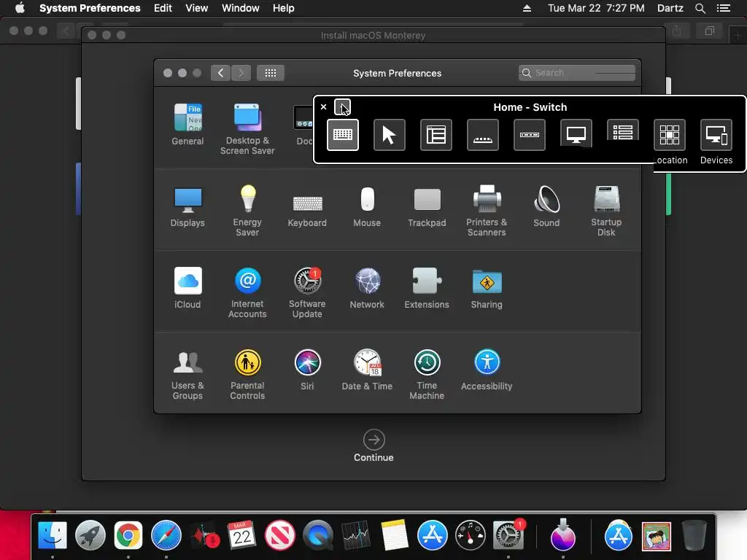The image size is (747, 560).
Task: Click the panel size button beside the Switch close X
Action: pos(342,106)
